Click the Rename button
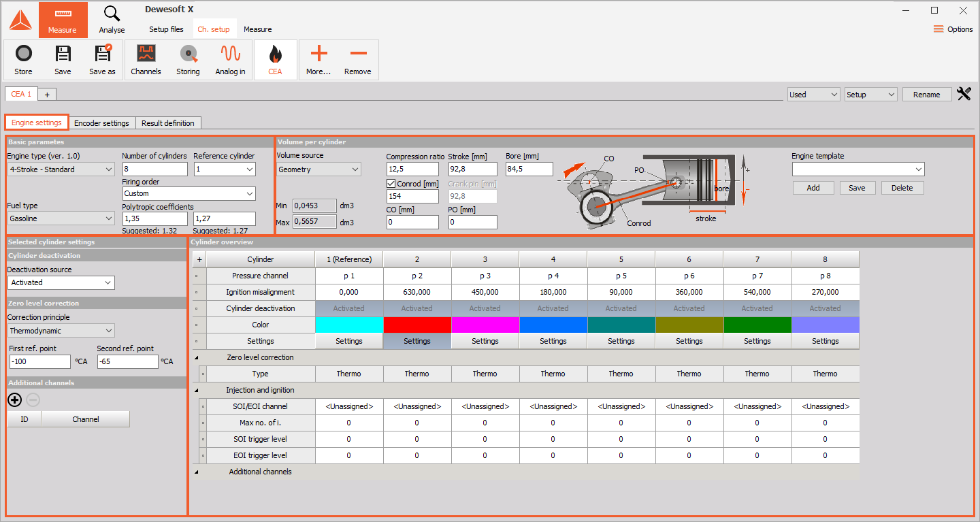 927,94
